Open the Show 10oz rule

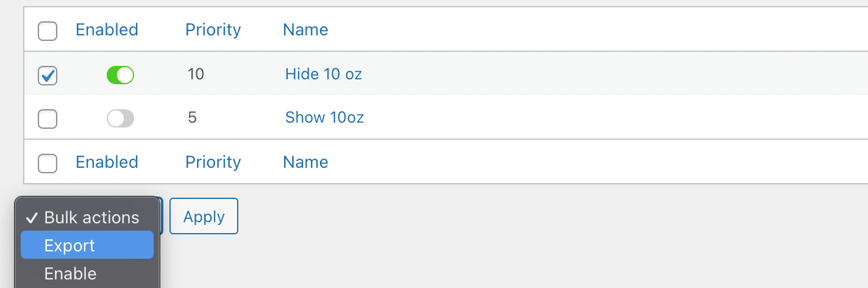point(324,118)
